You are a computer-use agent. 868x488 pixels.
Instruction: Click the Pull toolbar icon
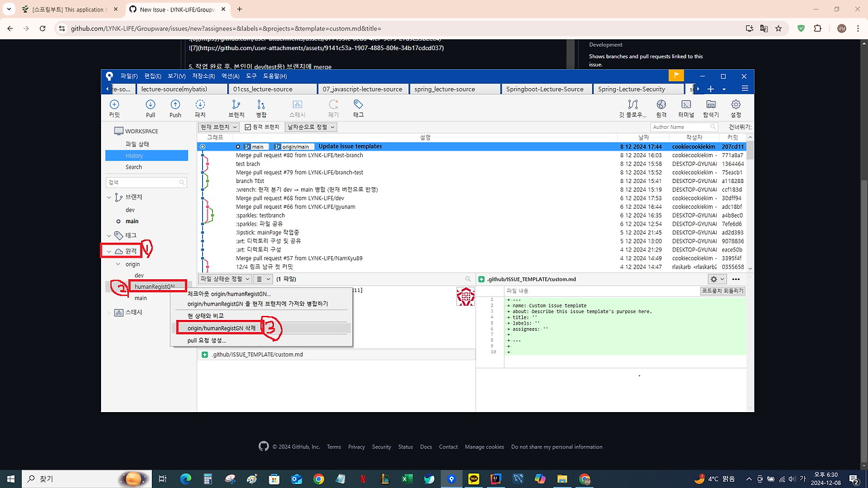tap(151, 104)
